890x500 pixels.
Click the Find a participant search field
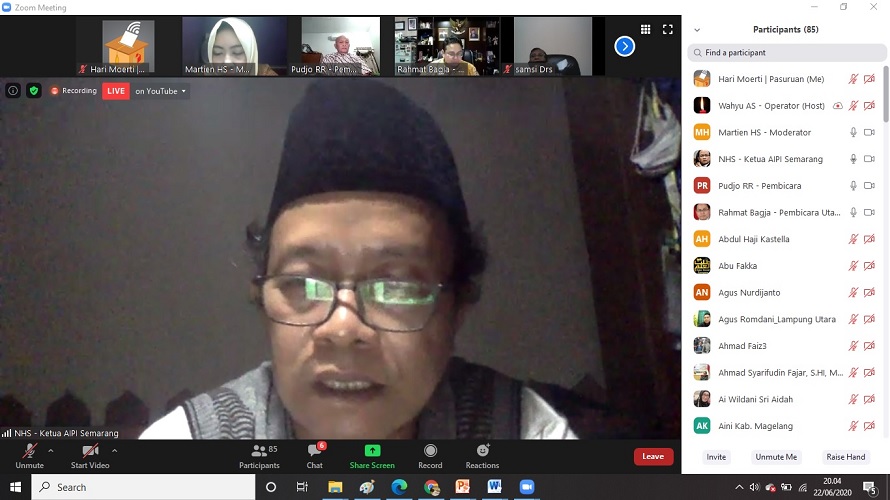point(784,52)
